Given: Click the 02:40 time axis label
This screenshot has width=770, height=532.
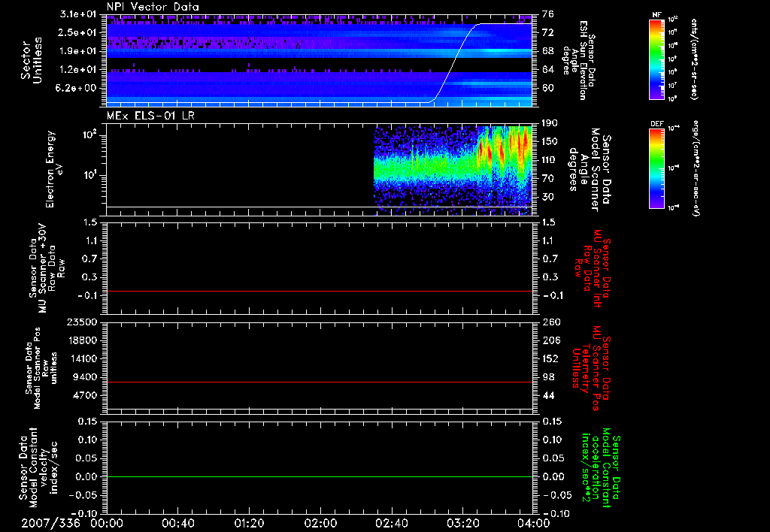Looking at the screenshot, I should pos(391,523).
